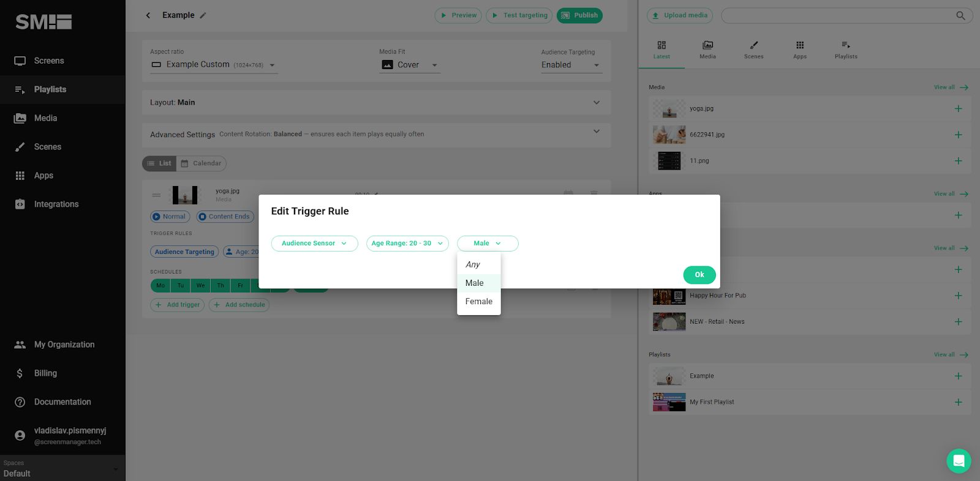Grab the drag handle of yoga.jpg row
980x481 pixels.
tap(156, 195)
